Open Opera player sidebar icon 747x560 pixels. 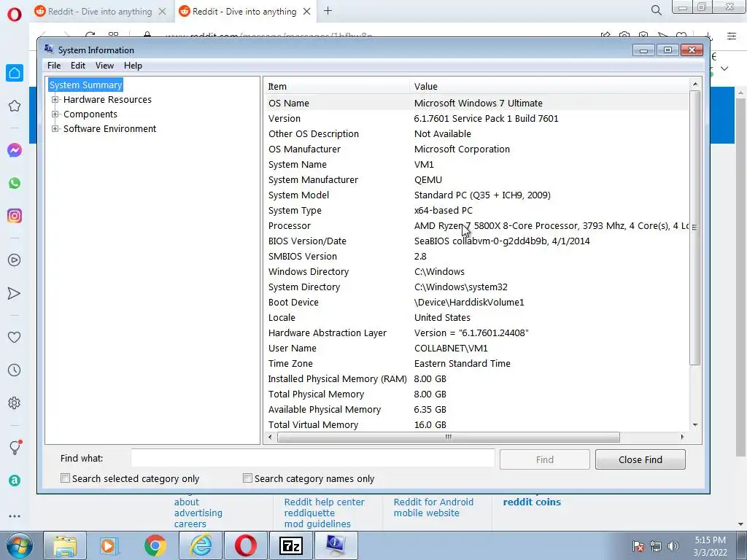coord(15,260)
